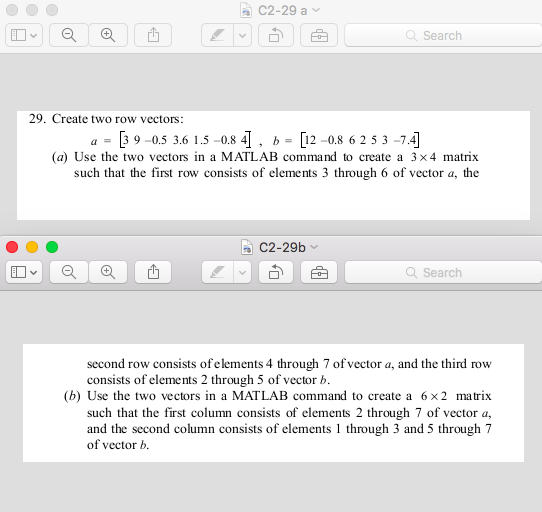Select highlight pen in C2-29b window

coord(217,272)
